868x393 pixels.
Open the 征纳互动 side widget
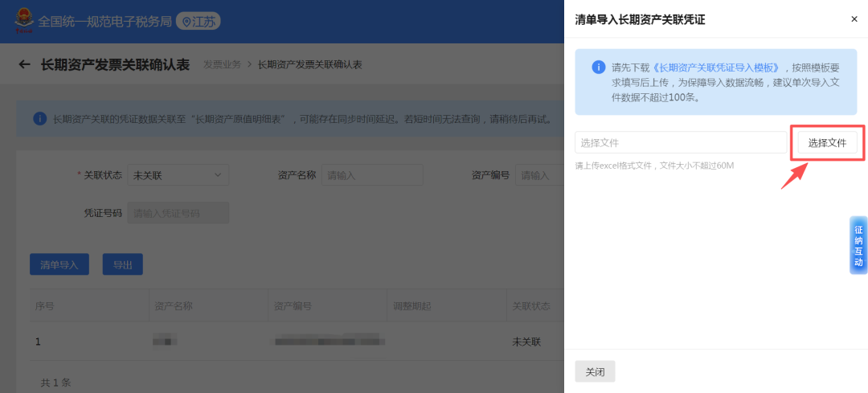coord(858,245)
